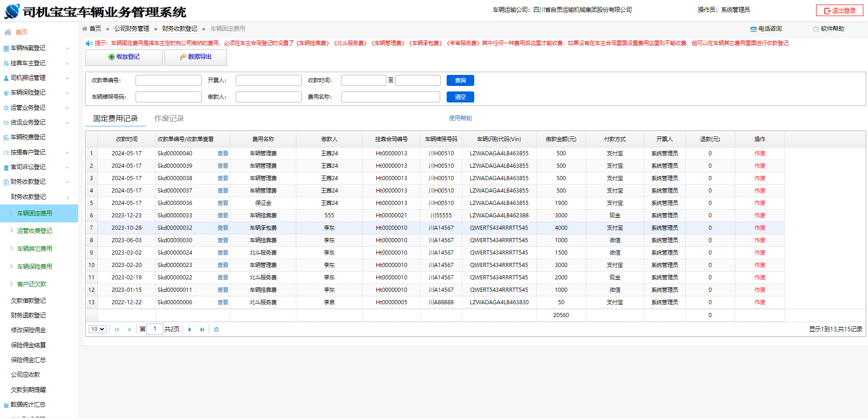Image resolution: width=868 pixels, height=420 pixels.
Task: Collapse the 财务收款登记 submenu chevron
Action: click(x=68, y=182)
